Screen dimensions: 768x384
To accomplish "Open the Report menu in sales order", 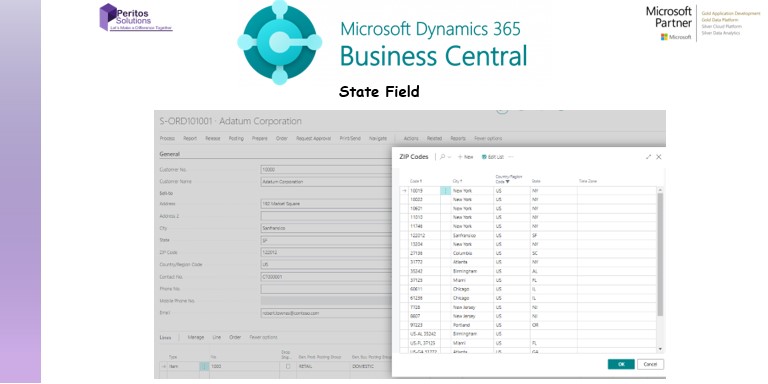I will point(190,139).
